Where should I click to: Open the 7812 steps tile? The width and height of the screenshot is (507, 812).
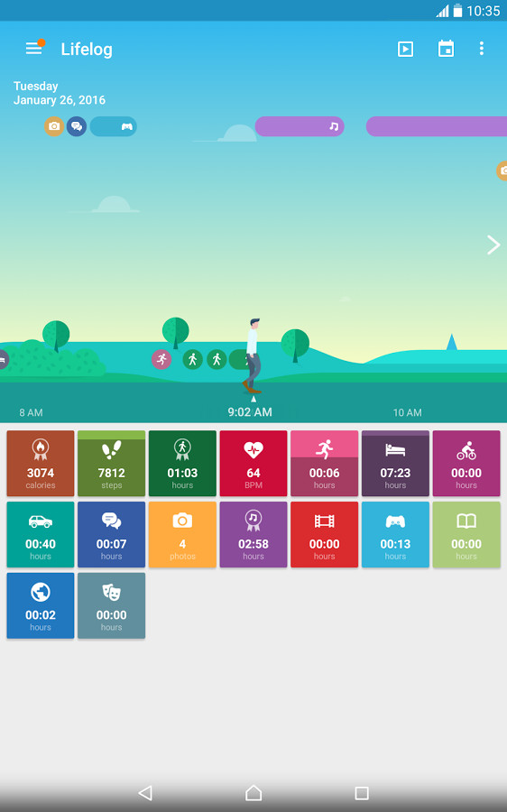tap(111, 463)
